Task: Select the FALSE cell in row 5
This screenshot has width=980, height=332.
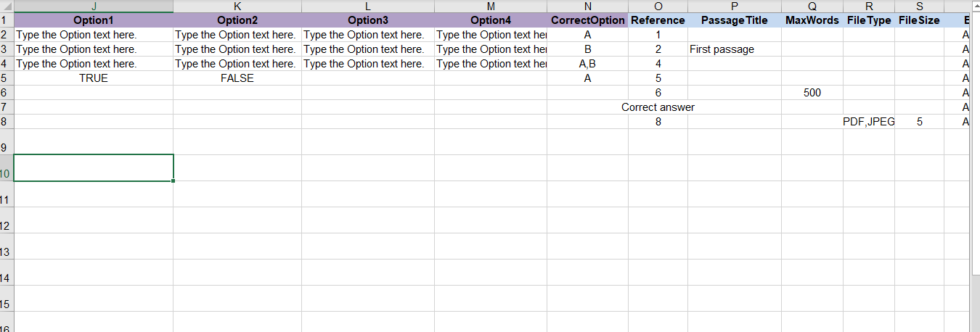Action: coord(237,78)
